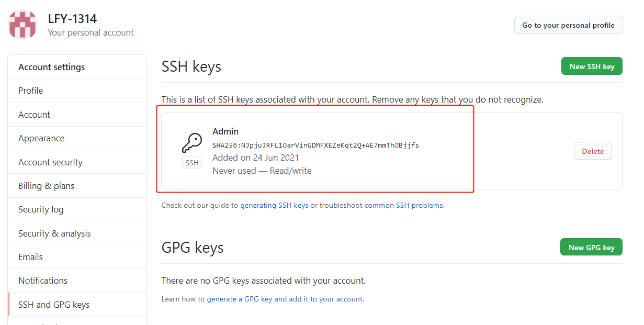The image size is (644, 325).
Task: Follow the common SSH problems link
Action: pyautogui.click(x=404, y=206)
